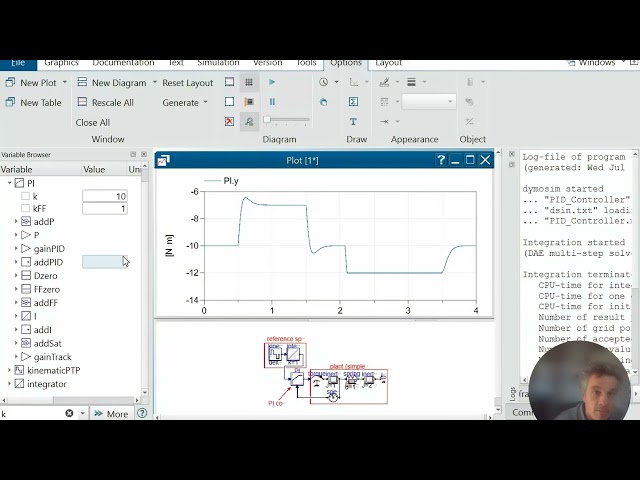Click the PI block in diagram
The height and width of the screenshot is (480, 640).
pyautogui.click(x=297, y=379)
